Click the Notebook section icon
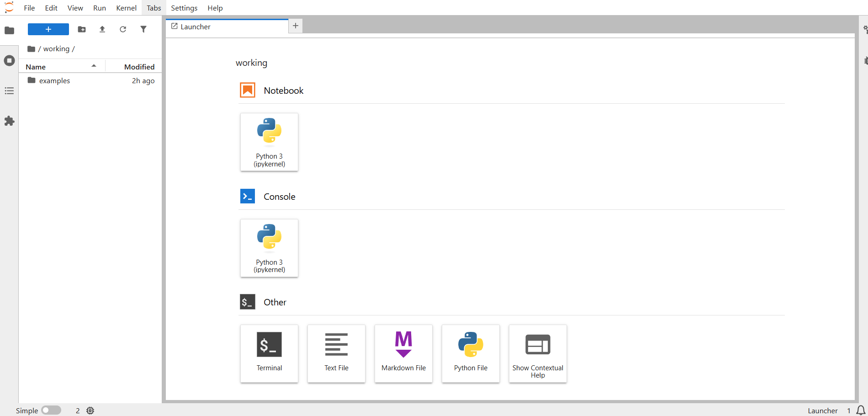Screen dimensions: 868x416 click(x=248, y=90)
